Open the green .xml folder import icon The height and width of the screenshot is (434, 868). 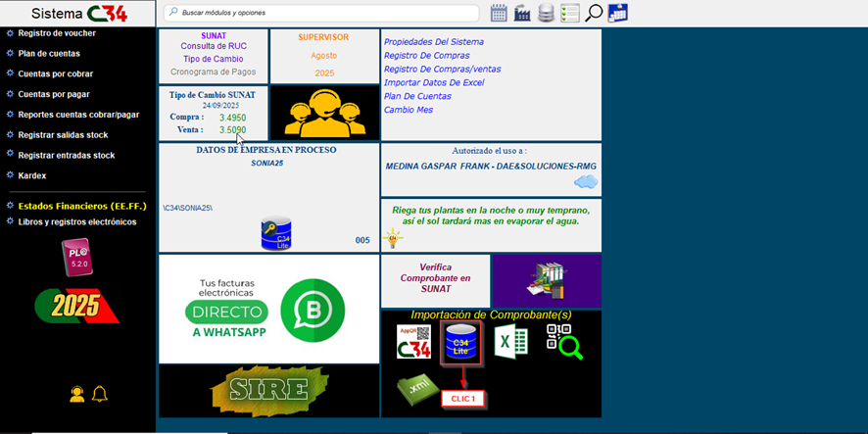point(415,390)
